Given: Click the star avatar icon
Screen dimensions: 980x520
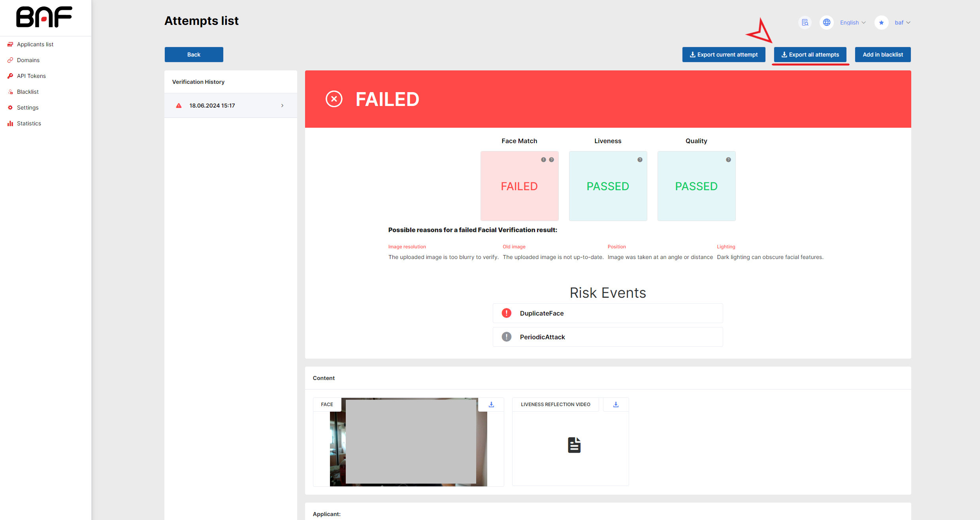Looking at the screenshot, I should pos(882,23).
